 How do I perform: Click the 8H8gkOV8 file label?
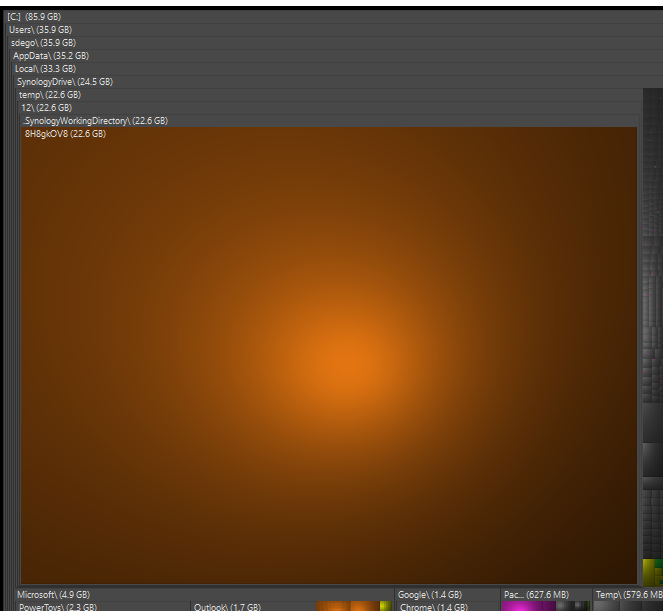pyautogui.click(x=65, y=134)
